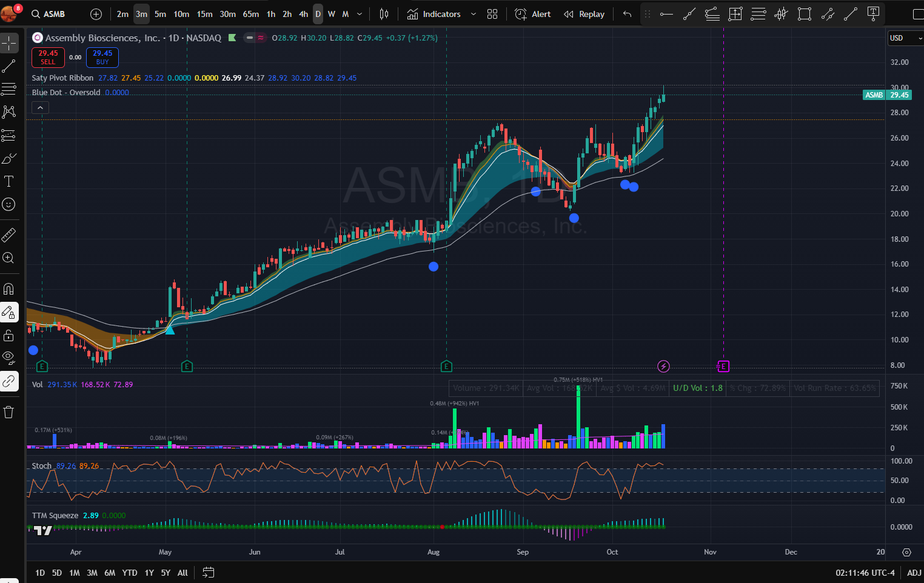Image resolution: width=924 pixels, height=583 pixels.
Task: Open the Indicators dialog
Action: (x=435, y=14)
